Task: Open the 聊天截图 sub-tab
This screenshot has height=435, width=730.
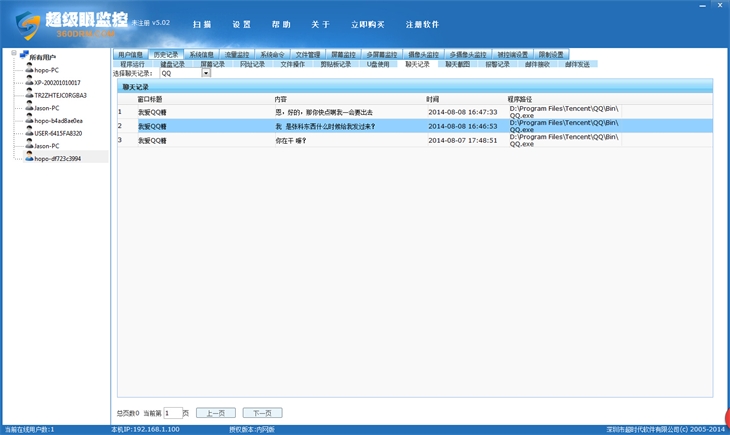Action: 457,64
